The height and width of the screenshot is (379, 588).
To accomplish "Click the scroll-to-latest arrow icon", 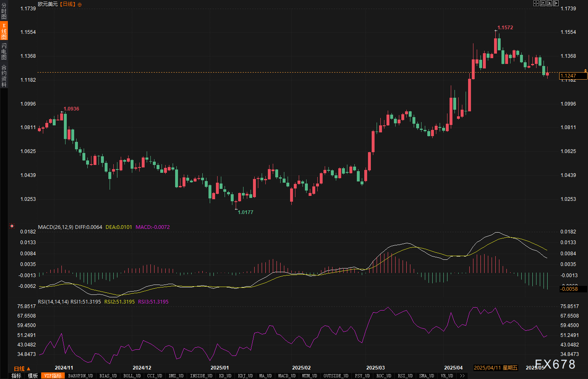I will coord(555,3).
